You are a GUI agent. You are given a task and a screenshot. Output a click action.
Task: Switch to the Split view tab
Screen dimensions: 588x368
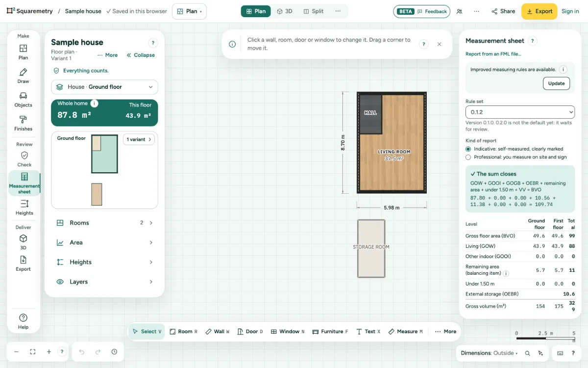[x=314, y=11]
